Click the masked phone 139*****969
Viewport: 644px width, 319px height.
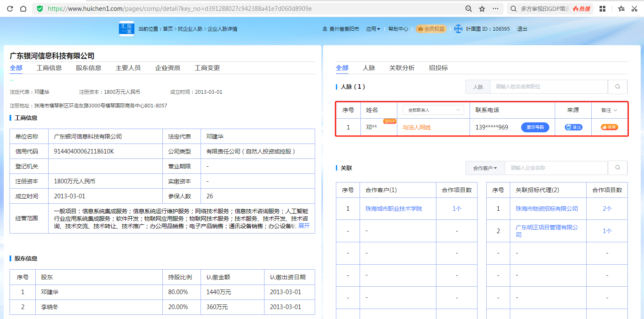point(492,127)
